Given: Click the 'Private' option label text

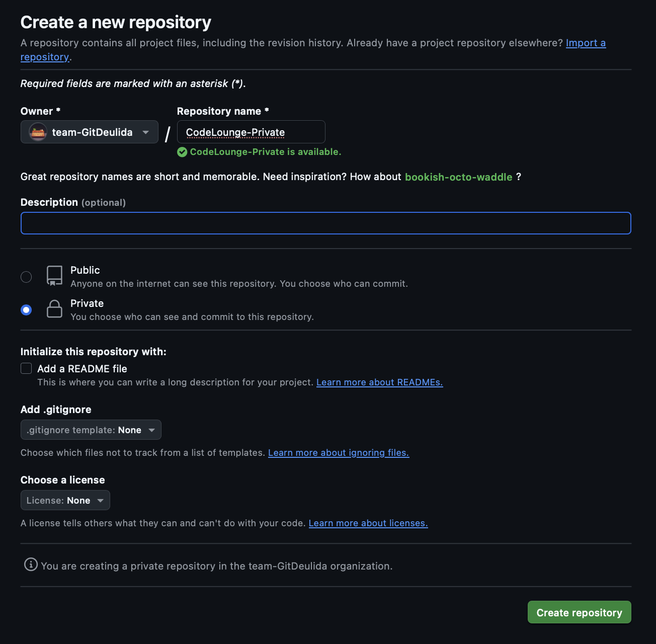Looking at the screenshot, I should [87, 303].
